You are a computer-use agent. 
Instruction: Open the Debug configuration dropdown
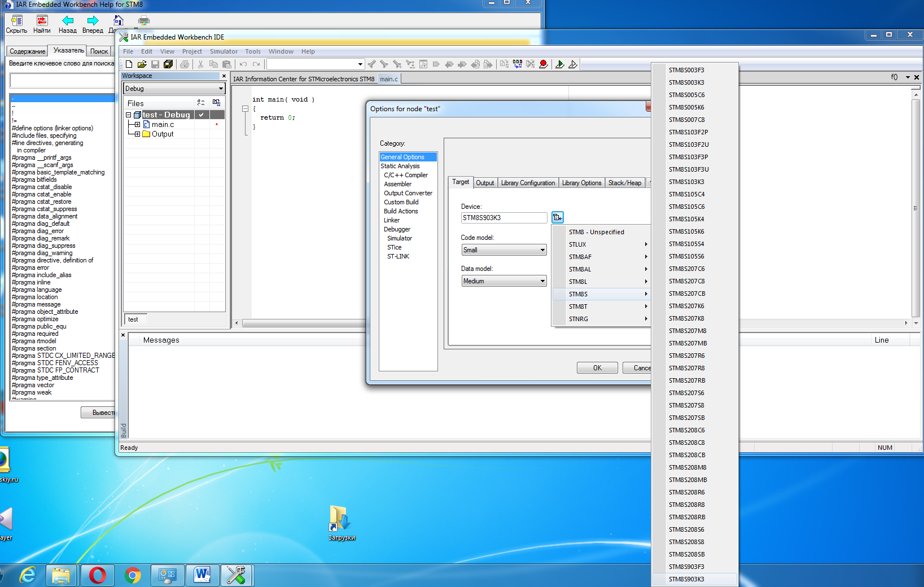pyautogui.click(x=221, y=89)
